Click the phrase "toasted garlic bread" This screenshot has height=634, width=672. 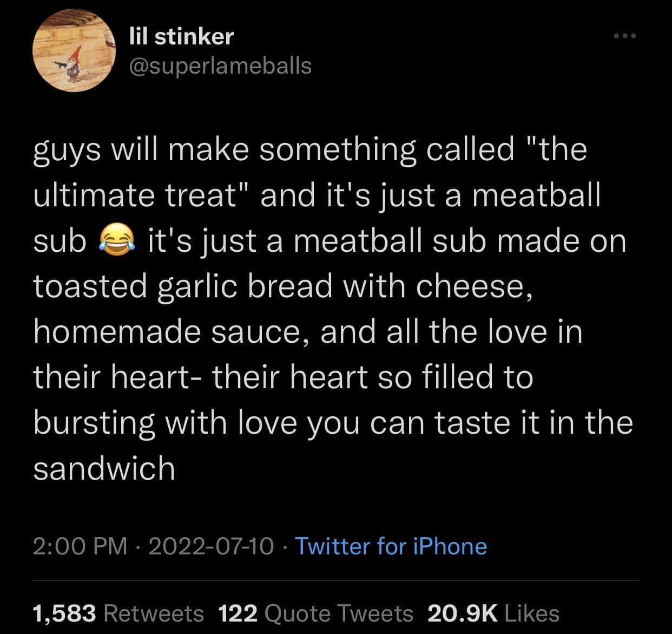coord(182,286)
